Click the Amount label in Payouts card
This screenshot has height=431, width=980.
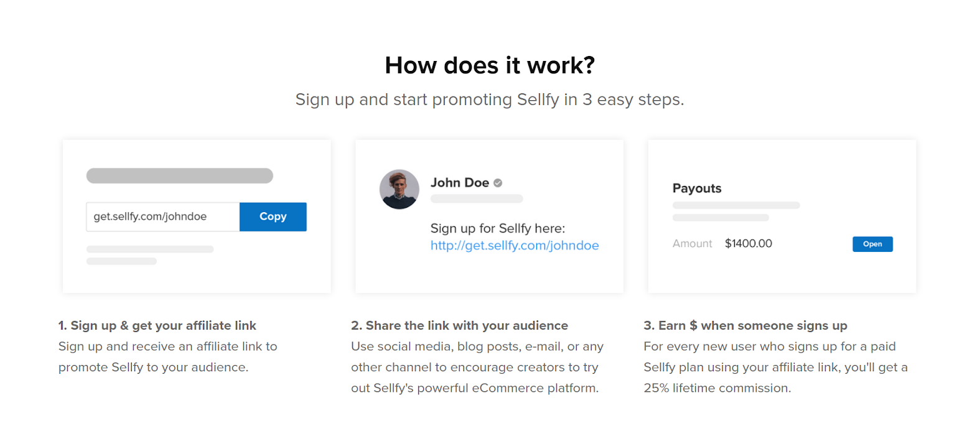[x=692, y=244]
